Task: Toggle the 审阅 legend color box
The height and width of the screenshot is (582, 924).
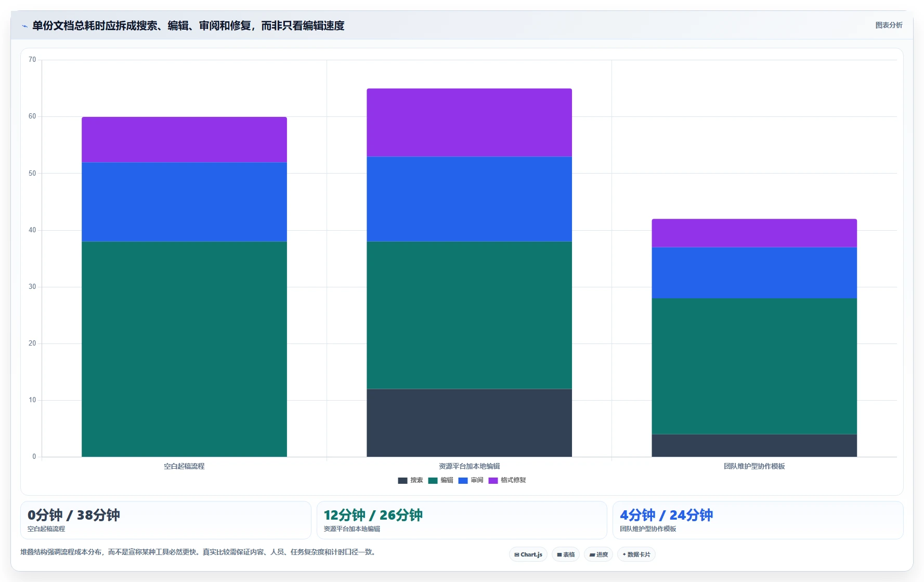Action: click(463, 481)
